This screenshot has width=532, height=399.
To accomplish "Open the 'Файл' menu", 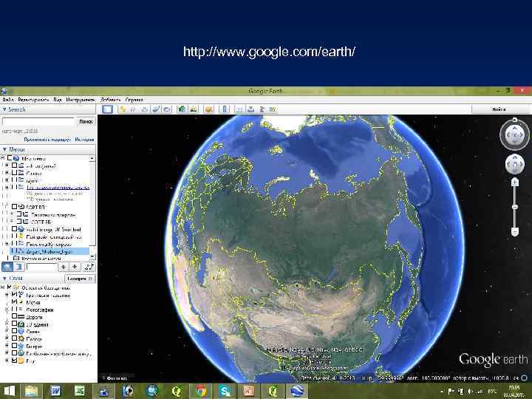I will click(x=8, y=100).
